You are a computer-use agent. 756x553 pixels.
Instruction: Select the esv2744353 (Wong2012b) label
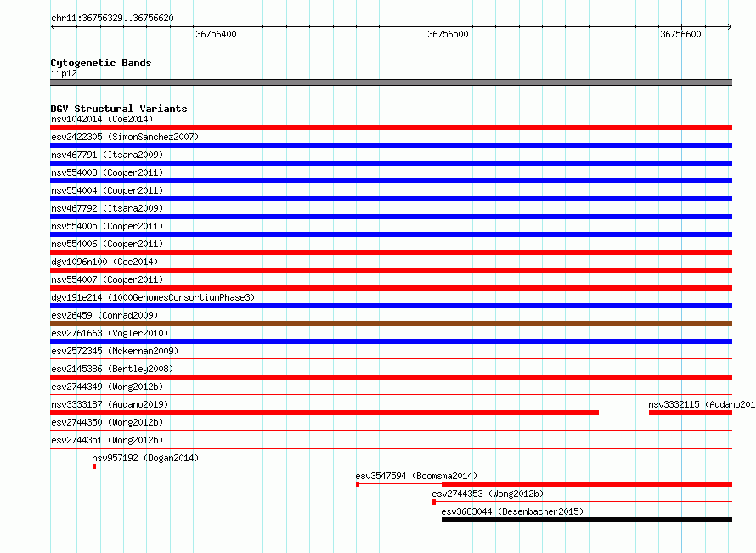click(488, 494)
